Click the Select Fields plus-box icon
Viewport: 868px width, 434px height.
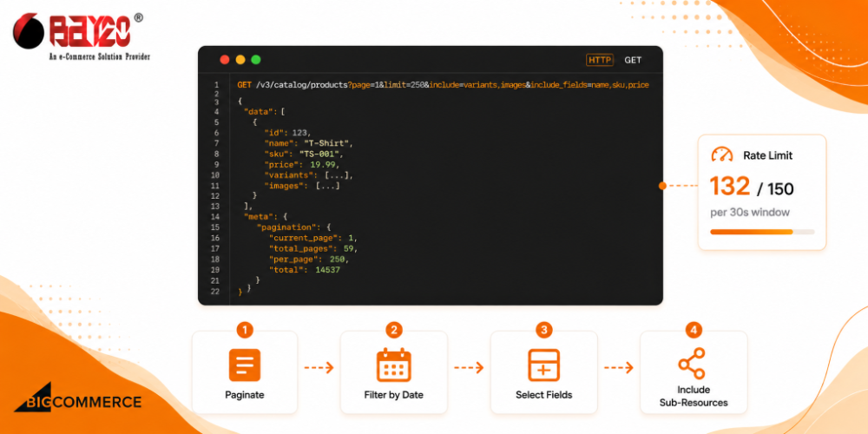543,365
